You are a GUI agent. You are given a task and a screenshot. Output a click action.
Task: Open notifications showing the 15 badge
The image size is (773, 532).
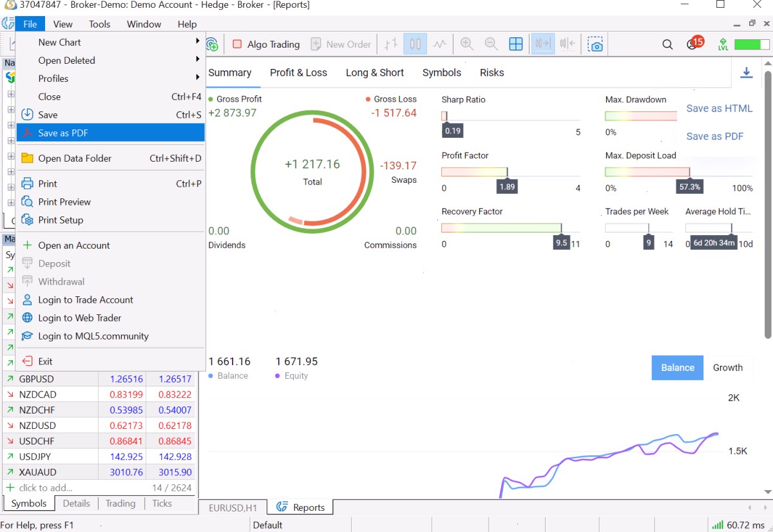694,43
